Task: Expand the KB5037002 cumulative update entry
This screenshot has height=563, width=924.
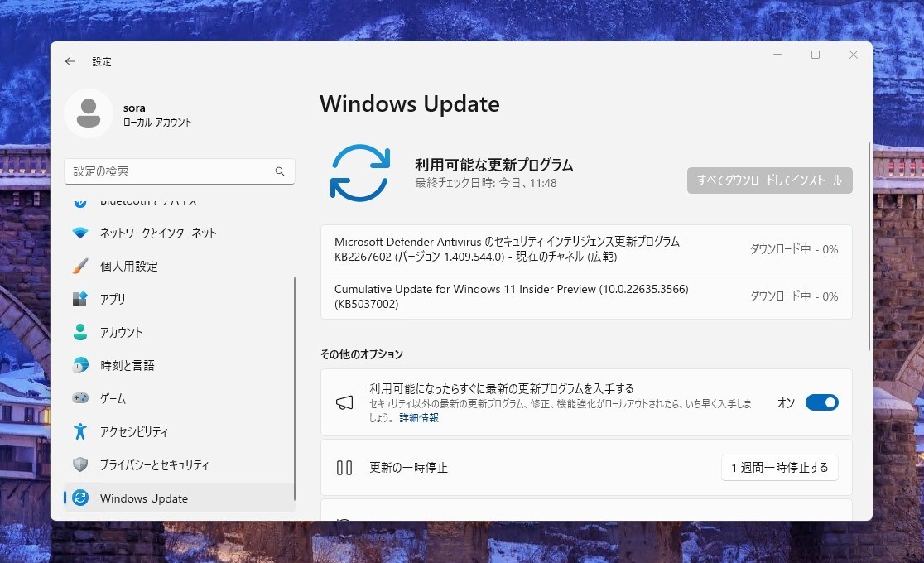Action: 585,296
